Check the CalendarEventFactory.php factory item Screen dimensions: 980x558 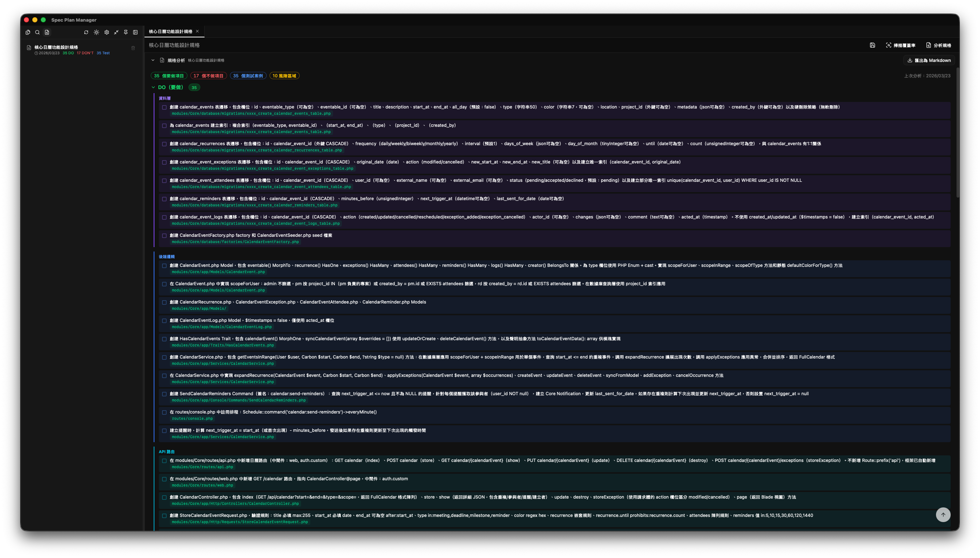pos(164,236)
